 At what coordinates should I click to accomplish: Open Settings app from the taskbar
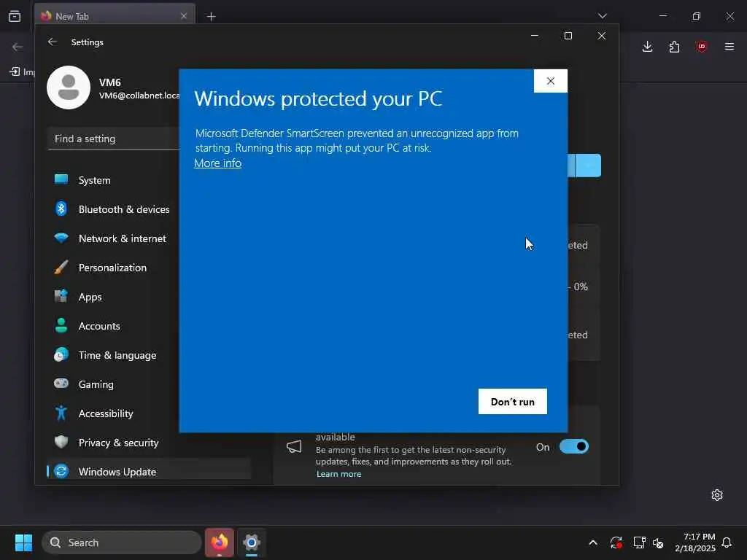pos(252,542)
